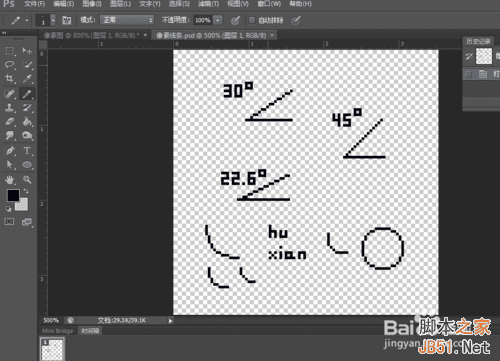The image size is (500, 361).
Task: Select the Smudge tool
Action: (x=9, y=135)
